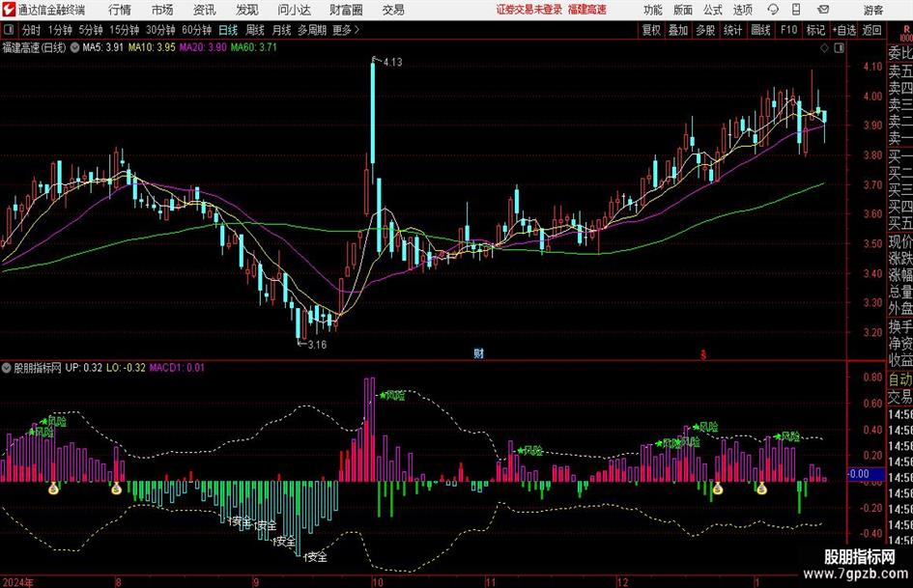Open the customer service headset icon
The width and height of the screenshot is (913, 588).
tap(773, 10)
